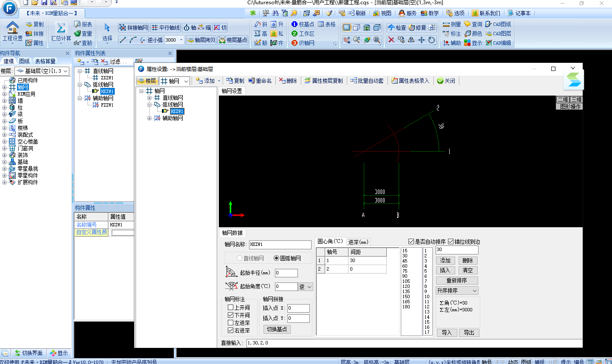
Task: Select angle value 90 in preset list
Action: (405, 276)
